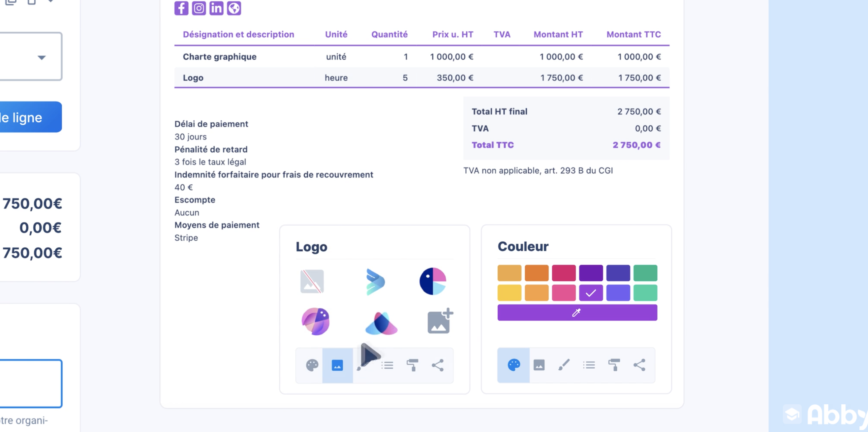Select image tab in Logo panel
This screenshot has height=432, width=868.
(337, 365)
